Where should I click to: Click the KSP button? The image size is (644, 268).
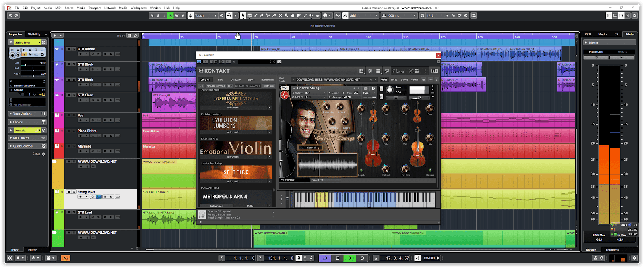click(423, 79)
